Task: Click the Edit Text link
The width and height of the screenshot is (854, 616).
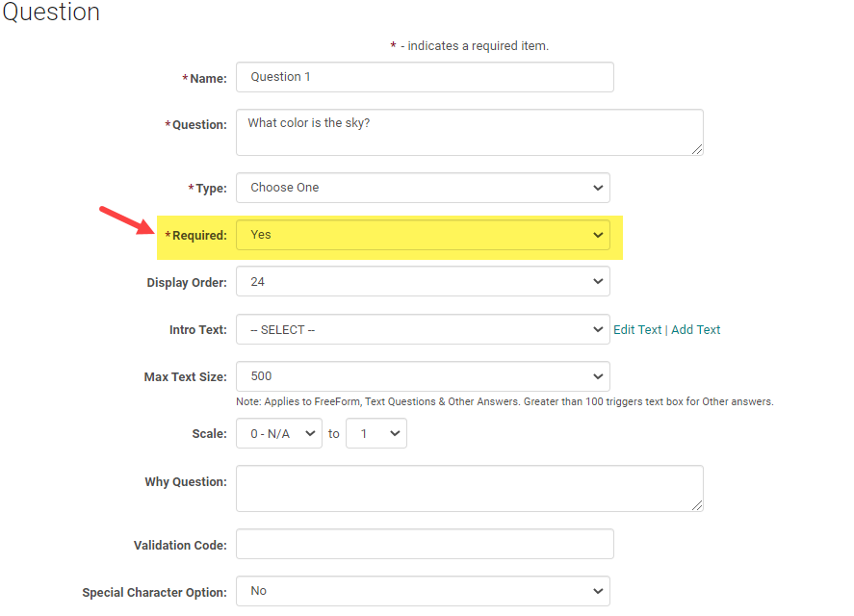Action: pyautogui.click(x=637, y=329)
